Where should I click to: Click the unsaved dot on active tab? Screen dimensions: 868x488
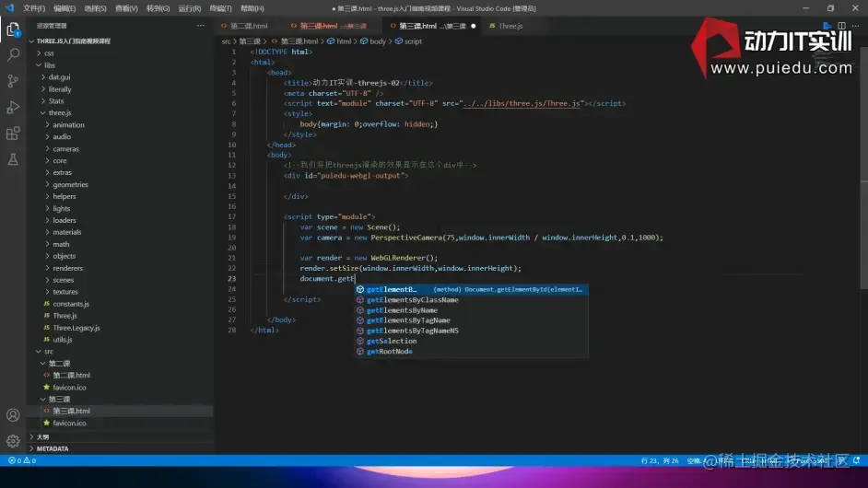[474, 26]
